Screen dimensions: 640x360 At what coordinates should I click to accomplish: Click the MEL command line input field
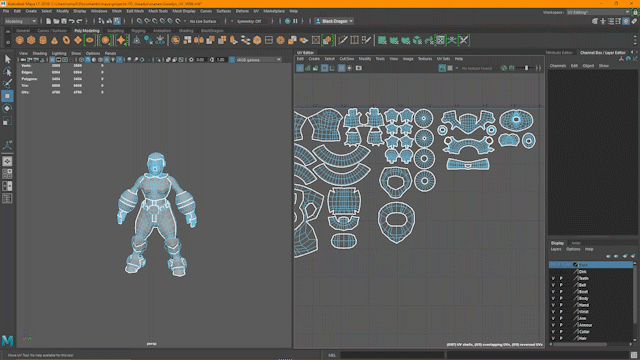(392, 355)
